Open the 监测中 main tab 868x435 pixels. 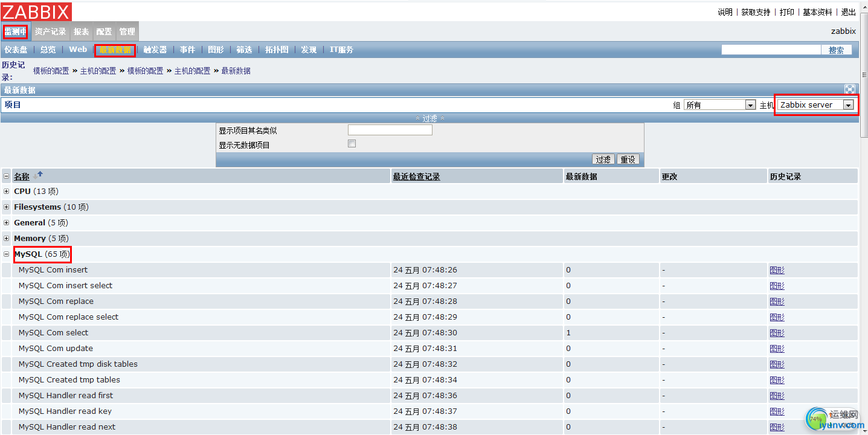(x=16, y=31)
